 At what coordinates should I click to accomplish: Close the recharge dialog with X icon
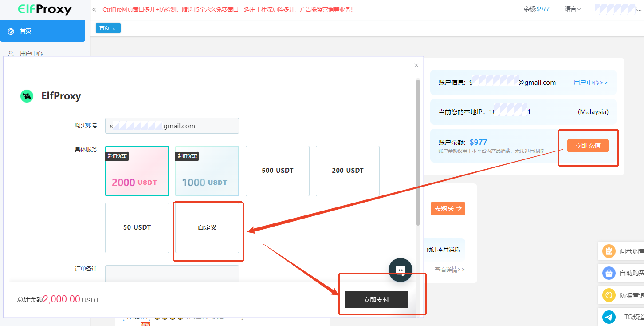(x=416, y=65)
